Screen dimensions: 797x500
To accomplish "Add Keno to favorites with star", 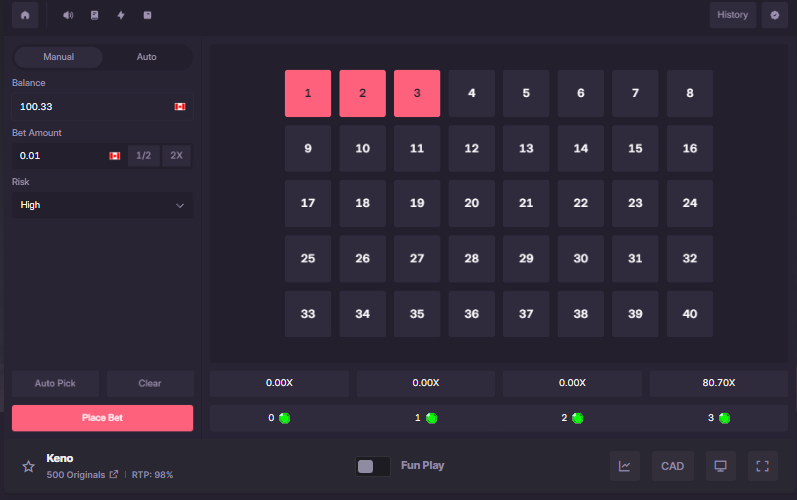I will [28, 466].
